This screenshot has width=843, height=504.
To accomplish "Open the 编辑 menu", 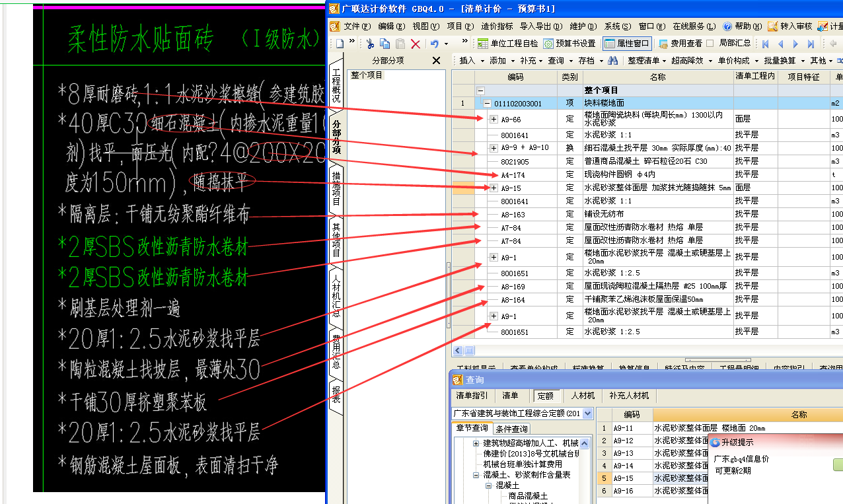I will (x=391, y=26).
